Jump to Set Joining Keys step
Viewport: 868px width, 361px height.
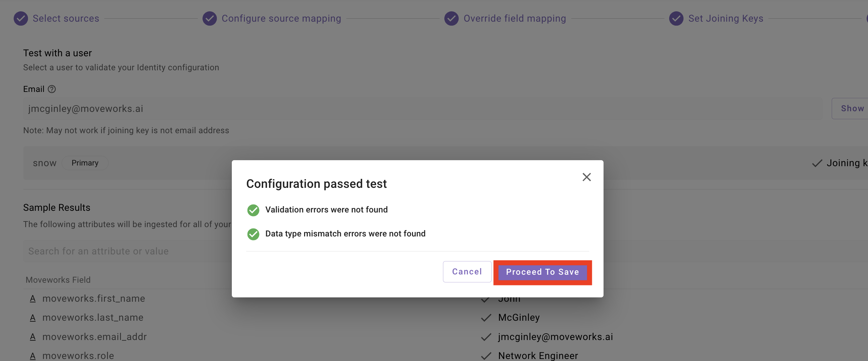point(725,19)
